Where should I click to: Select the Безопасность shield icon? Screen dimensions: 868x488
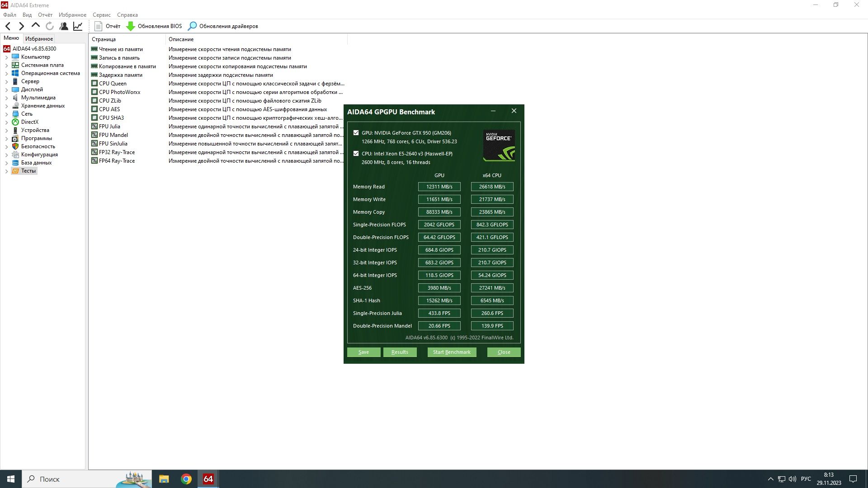[x=15, y=146]
